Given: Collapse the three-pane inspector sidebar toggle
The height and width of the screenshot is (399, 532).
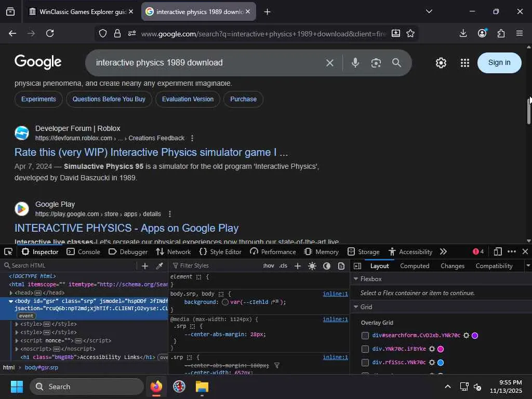Looking at the screenshot, I should (357, 266).
